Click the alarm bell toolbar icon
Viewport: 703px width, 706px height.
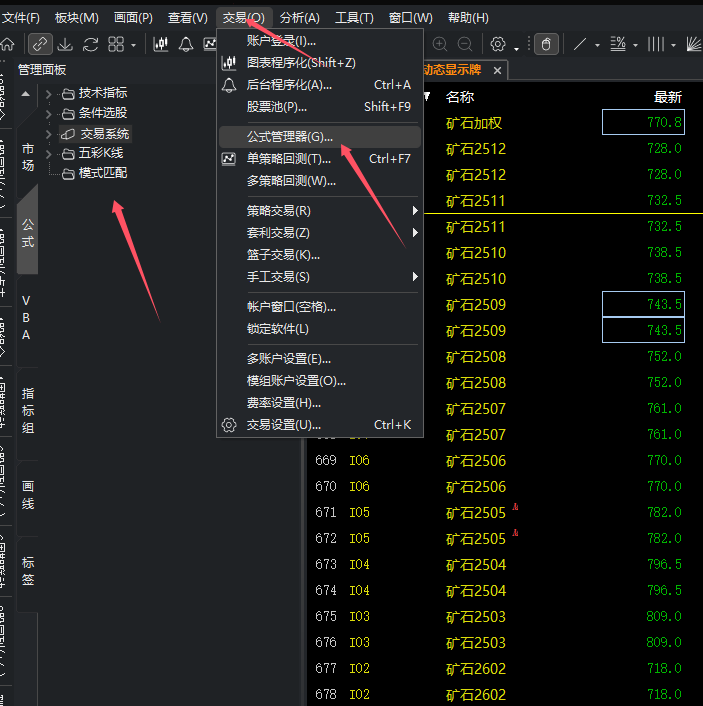click(186, 44)
